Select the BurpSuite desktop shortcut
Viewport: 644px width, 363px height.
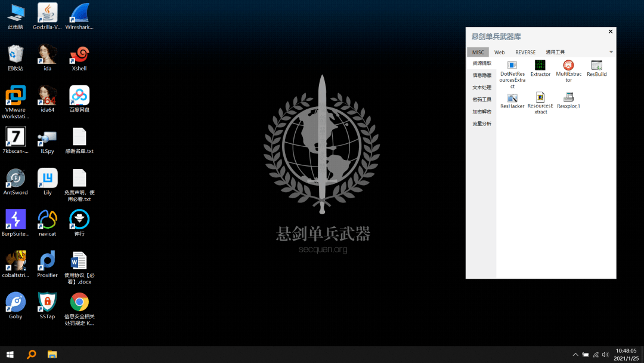(16, 223)
